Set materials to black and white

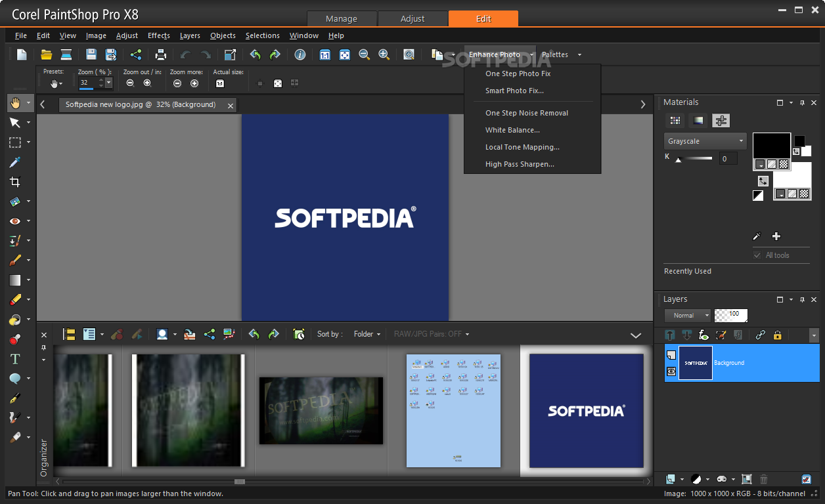pyautogui.click(x=758, y=196)
